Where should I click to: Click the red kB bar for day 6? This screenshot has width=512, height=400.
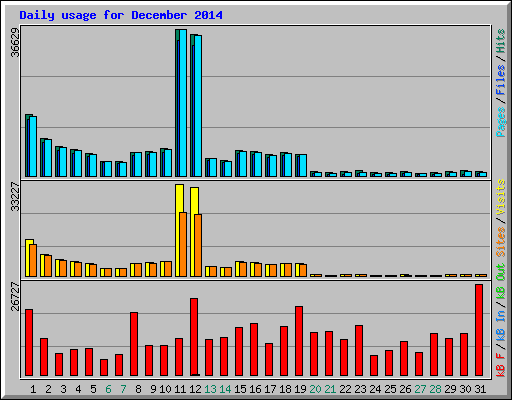coord(104,368)
